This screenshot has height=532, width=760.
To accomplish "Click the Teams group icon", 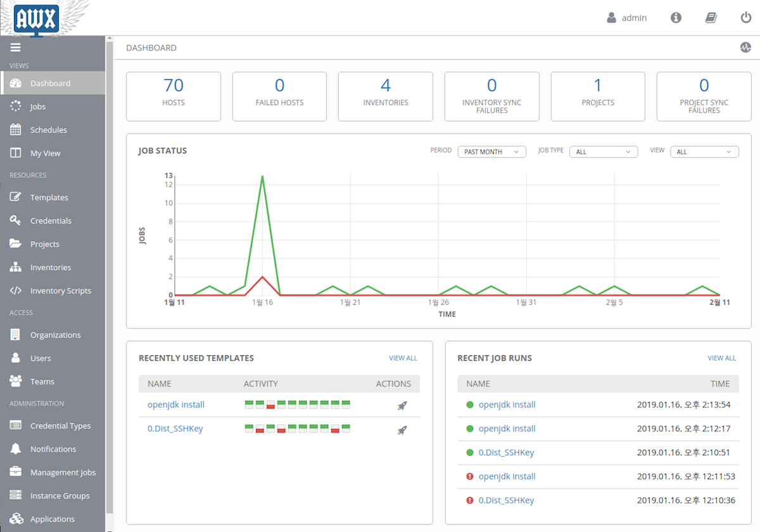I will coord(16,381).
